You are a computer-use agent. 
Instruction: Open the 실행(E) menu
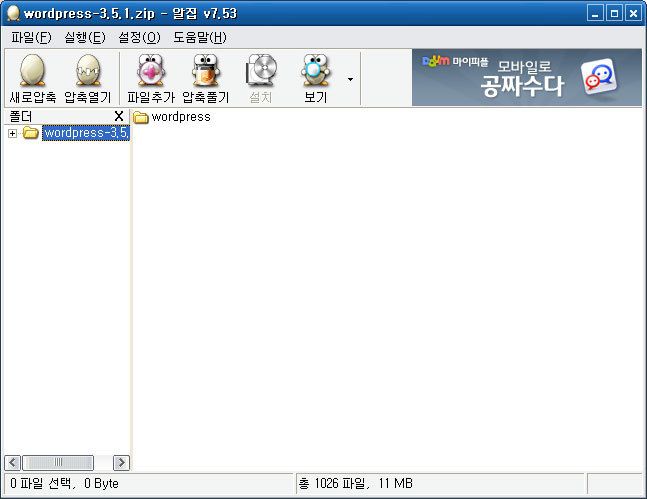tap(85, 38)
